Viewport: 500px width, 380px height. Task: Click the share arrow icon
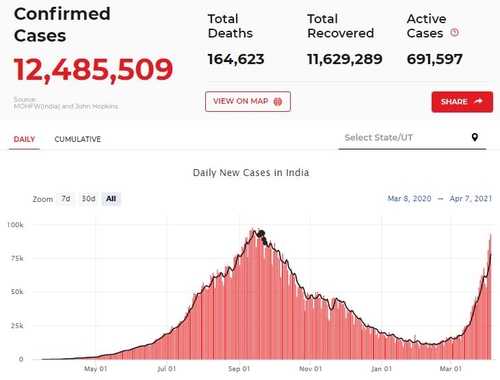point(478,101)
